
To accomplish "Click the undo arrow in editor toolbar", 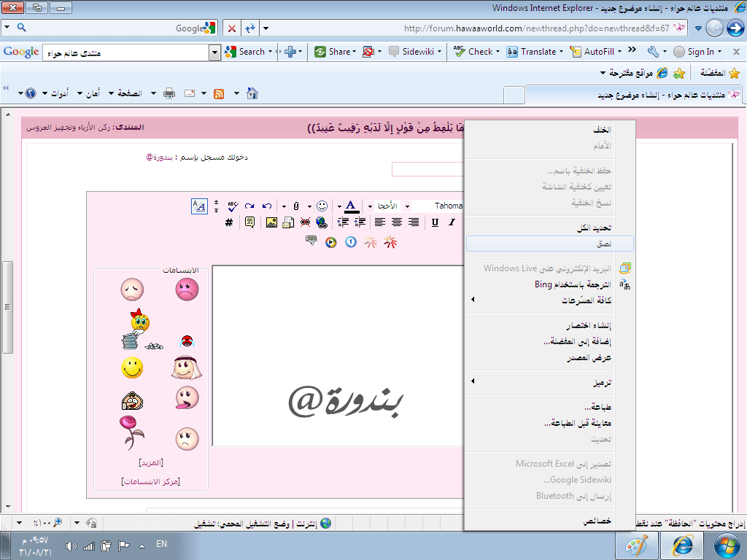I will [267, 206].
